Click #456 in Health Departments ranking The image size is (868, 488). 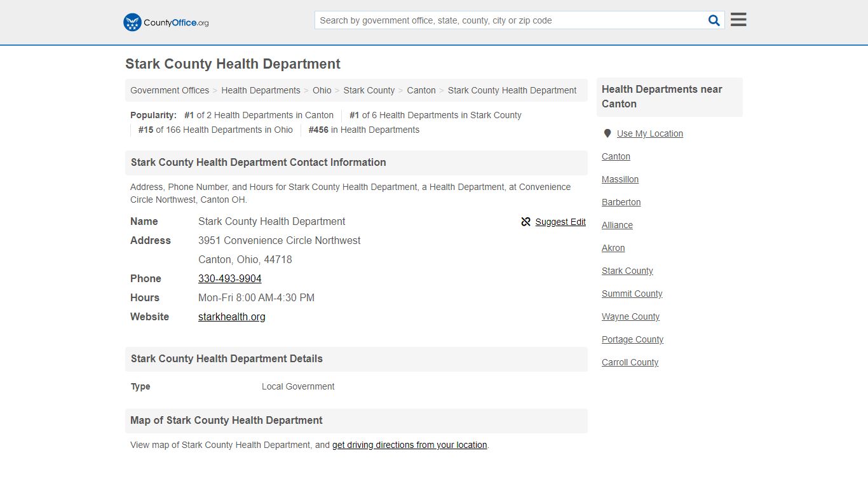(364, 130)
